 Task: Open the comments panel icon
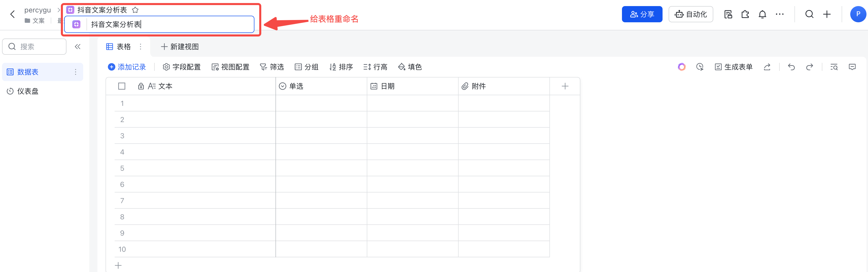coord(852,67)
